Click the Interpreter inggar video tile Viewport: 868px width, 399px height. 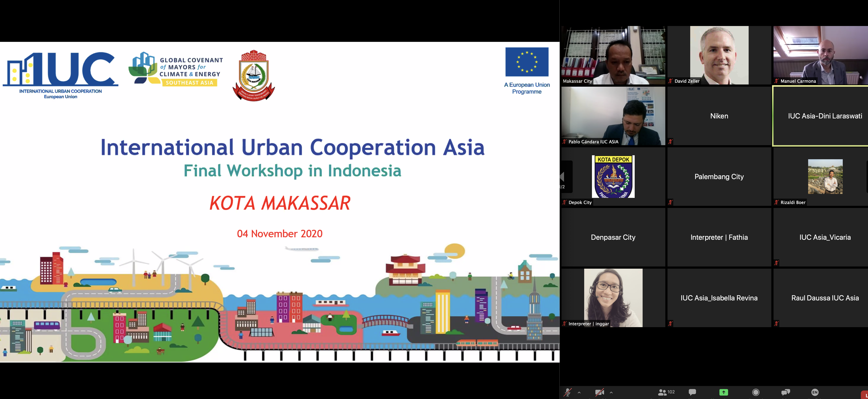tap(613, 298)
